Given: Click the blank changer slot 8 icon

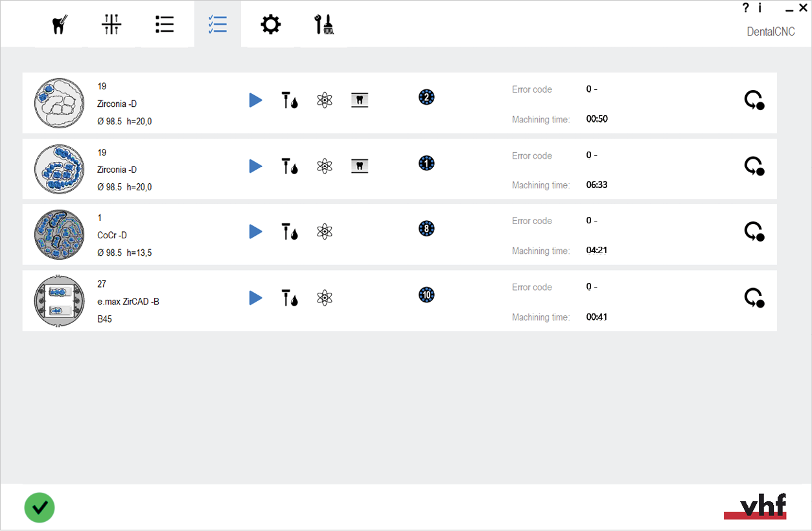Looking at the screenshot, I should (426, 229).
